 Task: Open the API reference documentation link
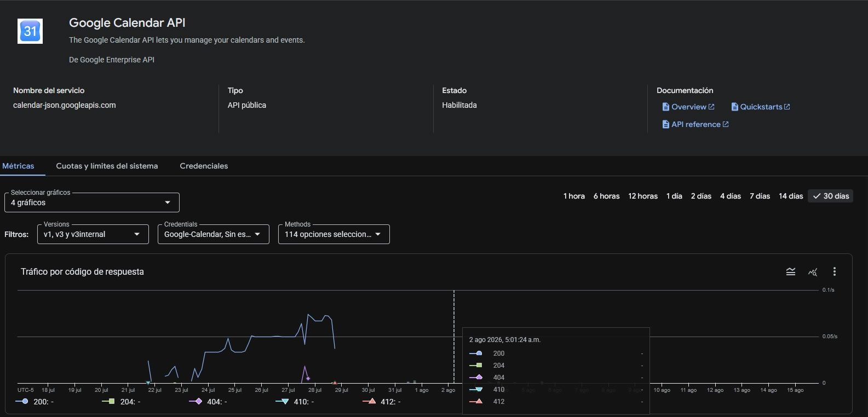695,124
